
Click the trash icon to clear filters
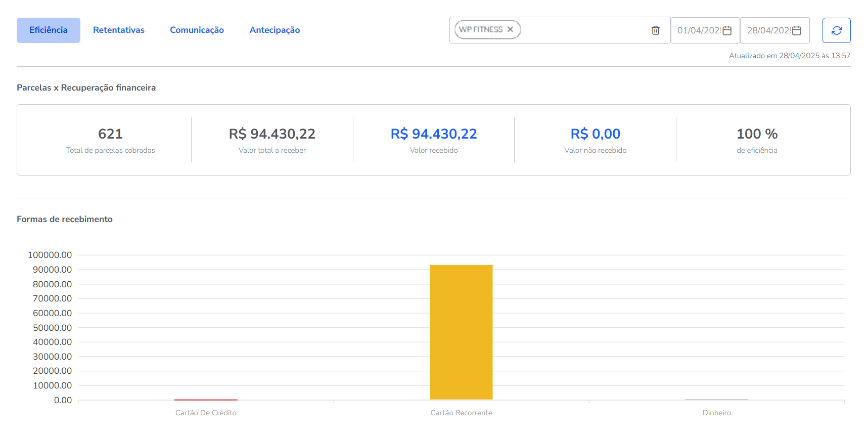pyautogui.click(x=655, y=30)
